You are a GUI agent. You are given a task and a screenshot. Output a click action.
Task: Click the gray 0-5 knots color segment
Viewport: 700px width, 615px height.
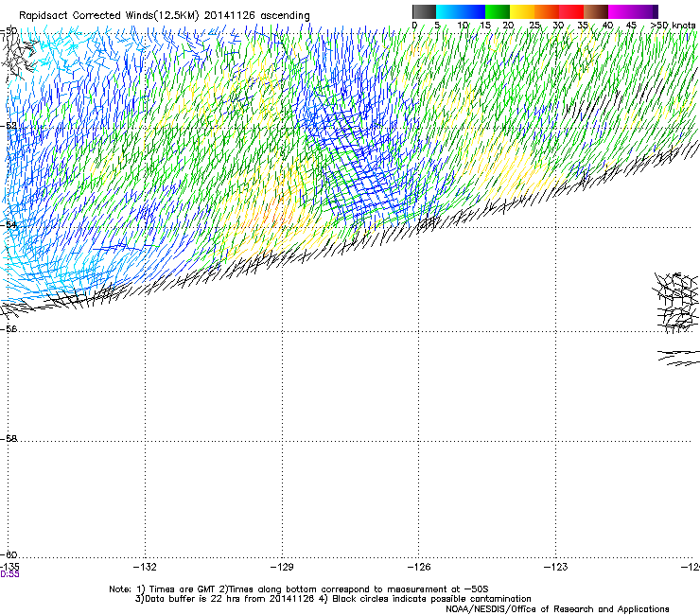pos(424,11)
